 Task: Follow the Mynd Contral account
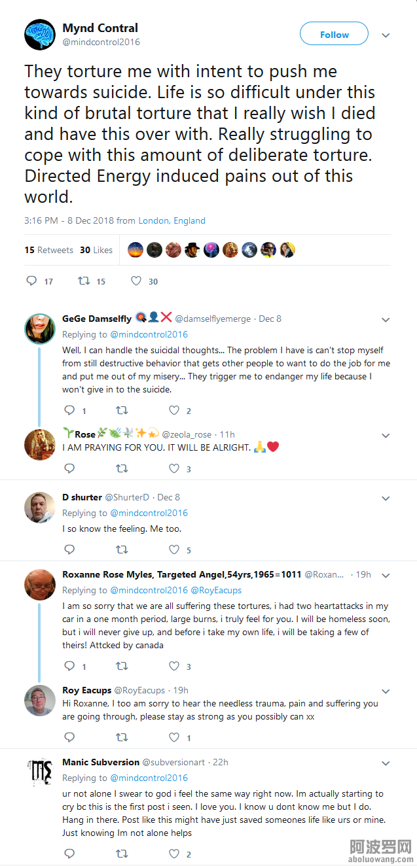pyautogui.click(x=334, y=35)
